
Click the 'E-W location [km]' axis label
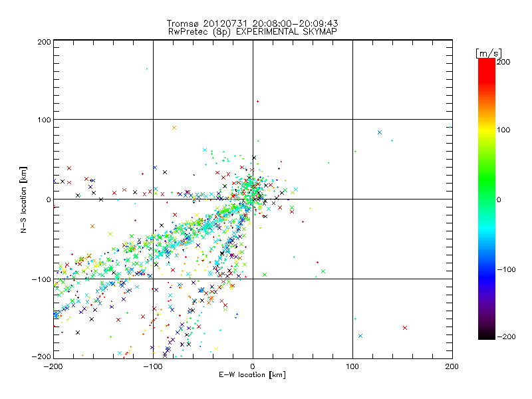pos(252,374)
